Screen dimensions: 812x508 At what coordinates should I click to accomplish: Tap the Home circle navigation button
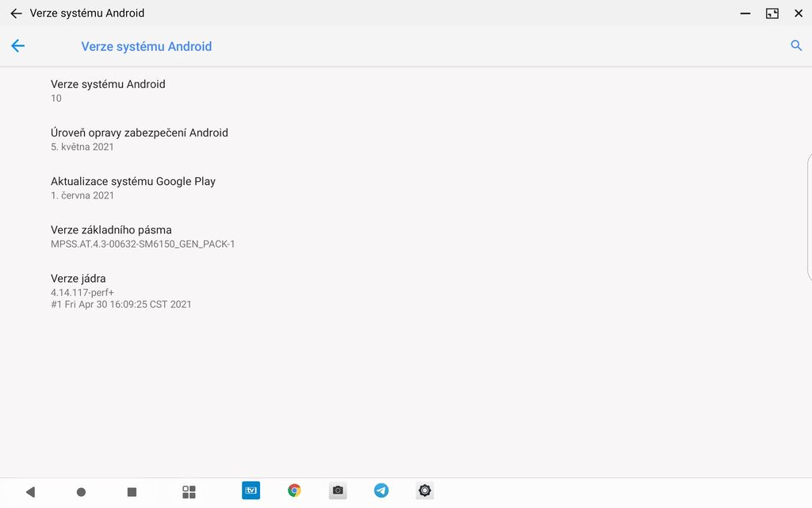81,491
